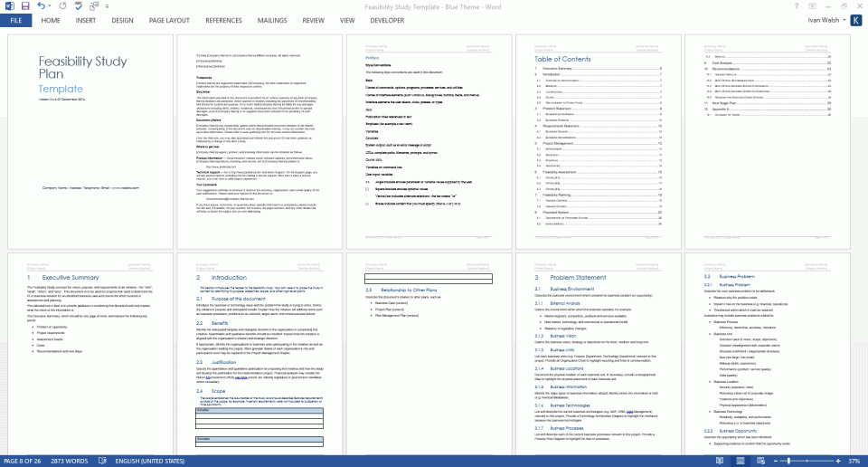Open the MAILINGS tab
Viewport: 868px width, 467px height.
coord(272,21)
